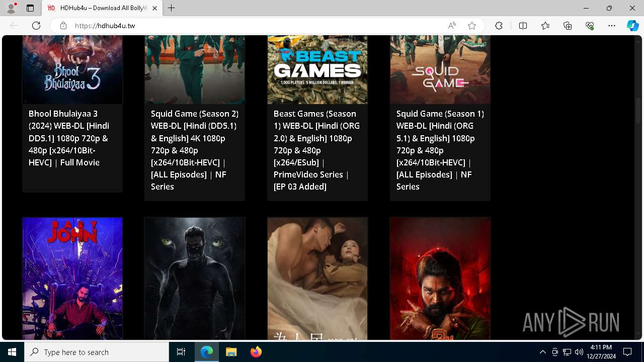Screen dimensions: 644x362
Task: Click scrollbar down arrow
Action: [638, 334]
